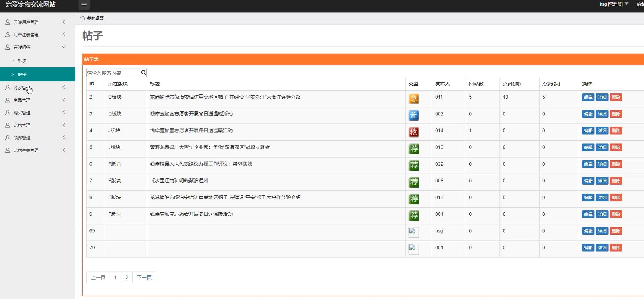Expand the 系统用户管理 chevron

64,22
